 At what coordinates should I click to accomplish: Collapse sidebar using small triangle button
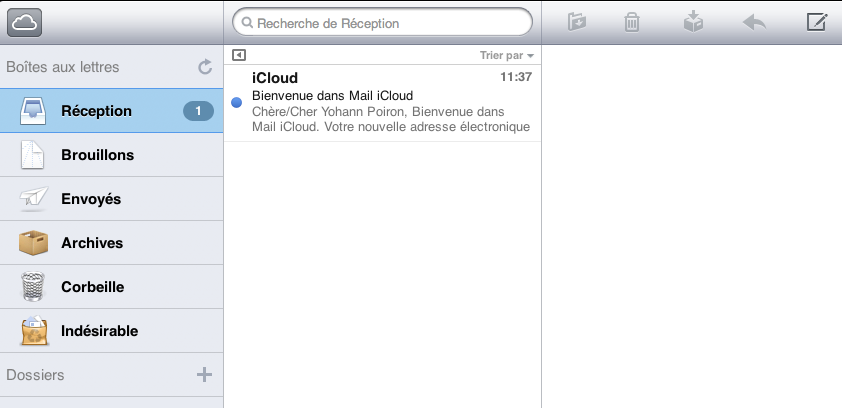click(x=238, y=55)
